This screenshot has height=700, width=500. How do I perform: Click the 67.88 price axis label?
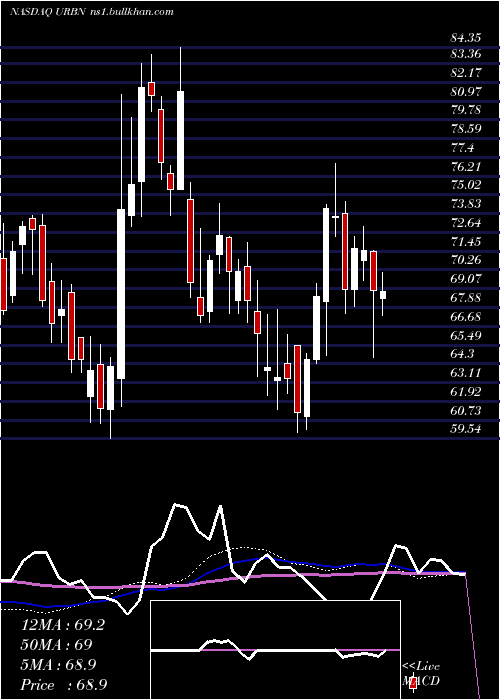[x=466, y=298]
